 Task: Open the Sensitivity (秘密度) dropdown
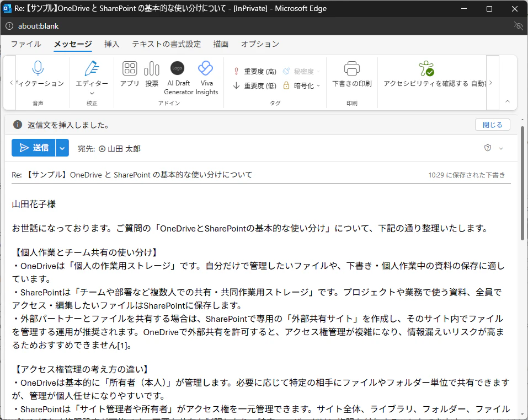(x=302, y=71)
